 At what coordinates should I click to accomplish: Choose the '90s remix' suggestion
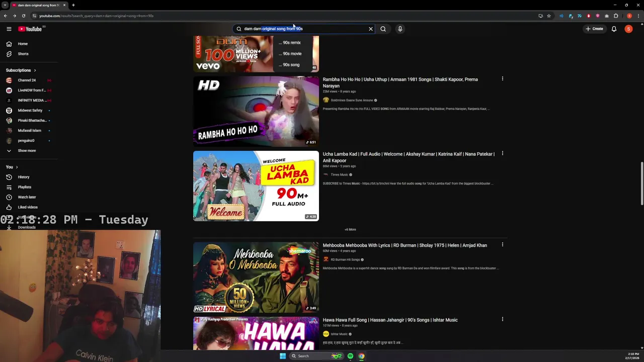pos(290,43)
